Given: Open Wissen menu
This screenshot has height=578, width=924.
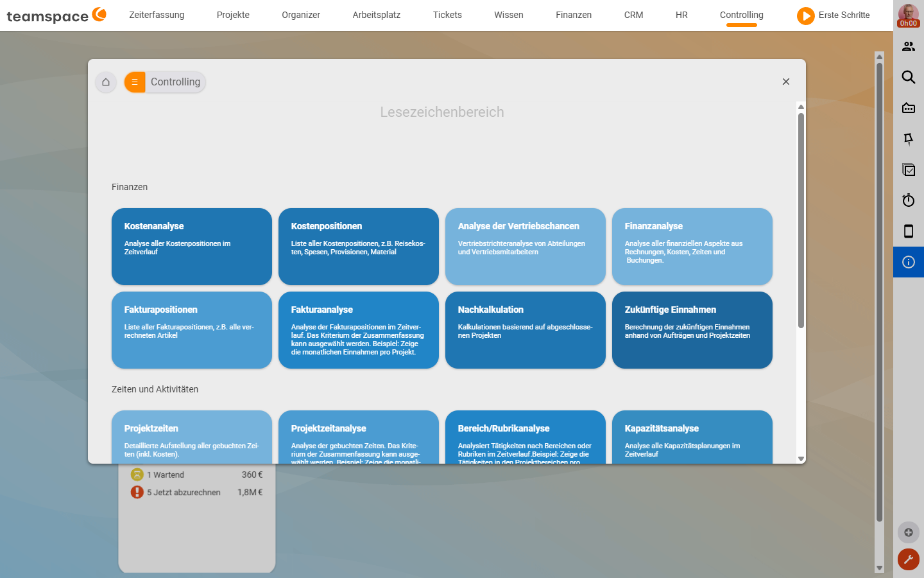Looking at the screenshot, I should [509, 15].
